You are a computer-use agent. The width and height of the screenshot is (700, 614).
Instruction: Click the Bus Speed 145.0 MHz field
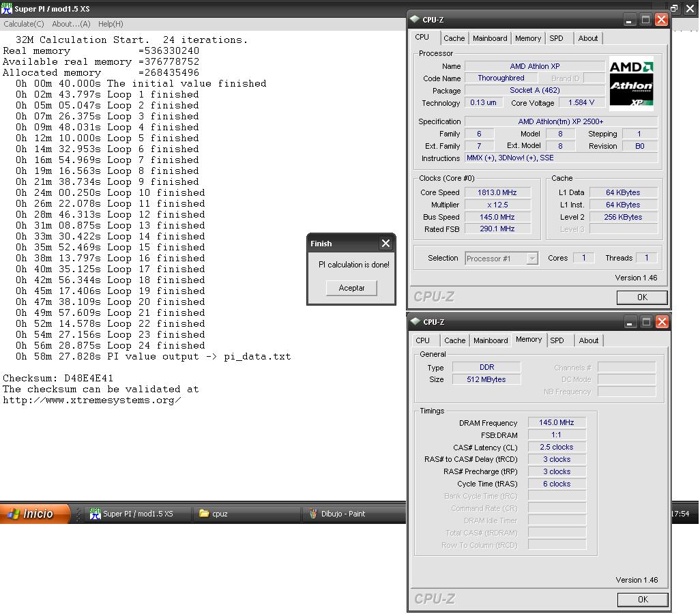(497, 217)
